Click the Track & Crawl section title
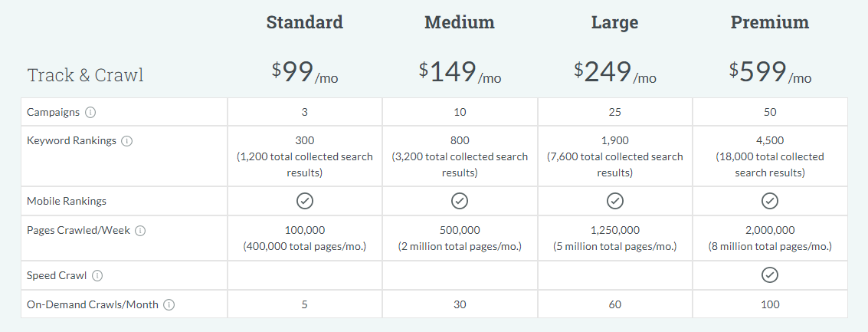Screen dimensions: 868x332 pyautogui.click(x=85, y=75)
